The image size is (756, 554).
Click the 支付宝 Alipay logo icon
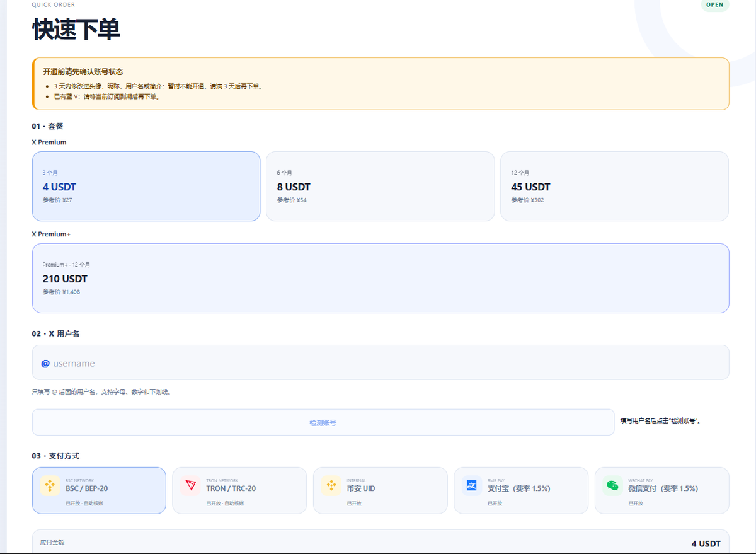(x=472, y=486)
